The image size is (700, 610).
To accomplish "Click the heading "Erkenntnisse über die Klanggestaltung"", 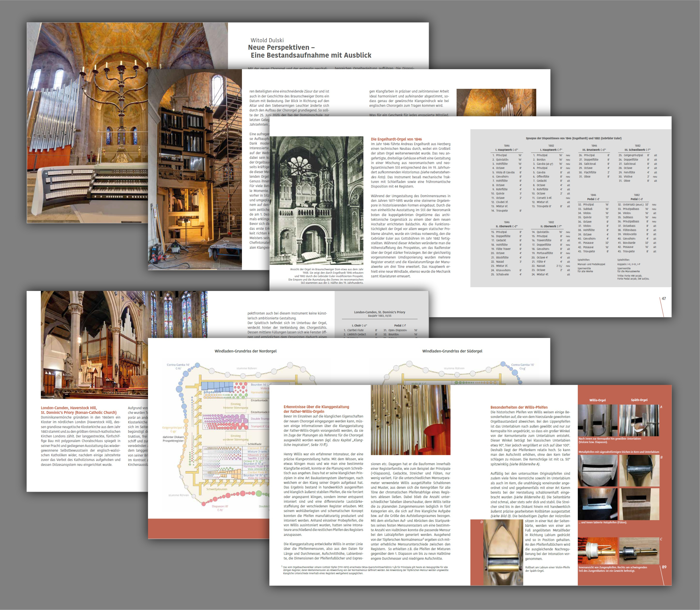I will 316,407.
